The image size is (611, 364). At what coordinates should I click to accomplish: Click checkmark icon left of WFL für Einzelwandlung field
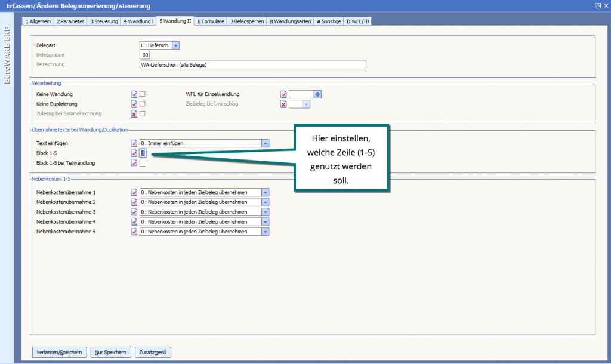(x=283, y=94)
